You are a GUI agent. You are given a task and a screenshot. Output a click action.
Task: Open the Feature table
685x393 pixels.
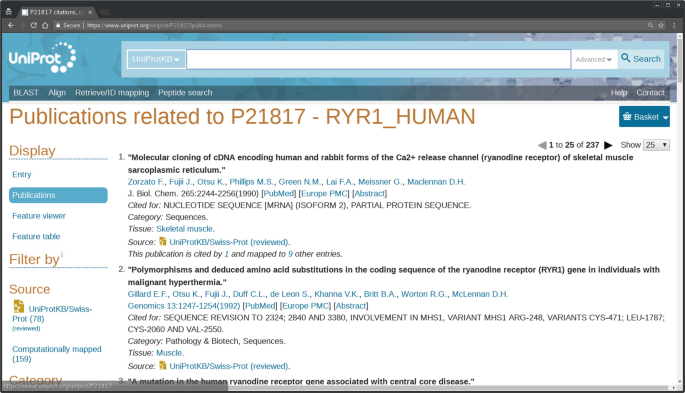(x=36, y=236)
